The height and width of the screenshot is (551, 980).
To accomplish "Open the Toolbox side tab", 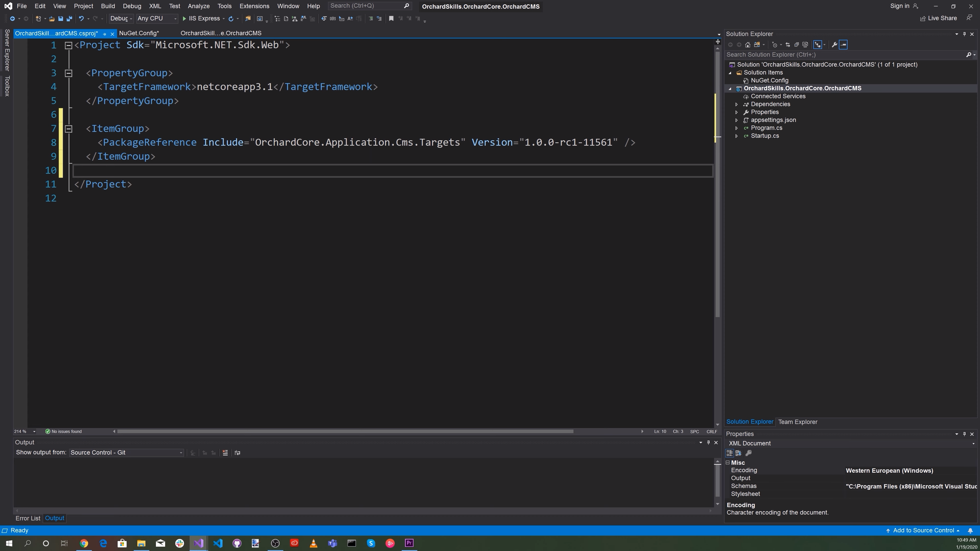I will click(7, 86).
